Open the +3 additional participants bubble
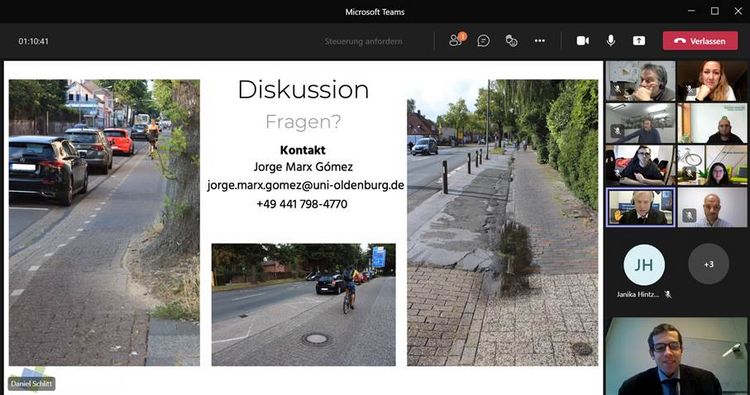The width and height of the screenshot is (750, 395). (x=708, y=264)
